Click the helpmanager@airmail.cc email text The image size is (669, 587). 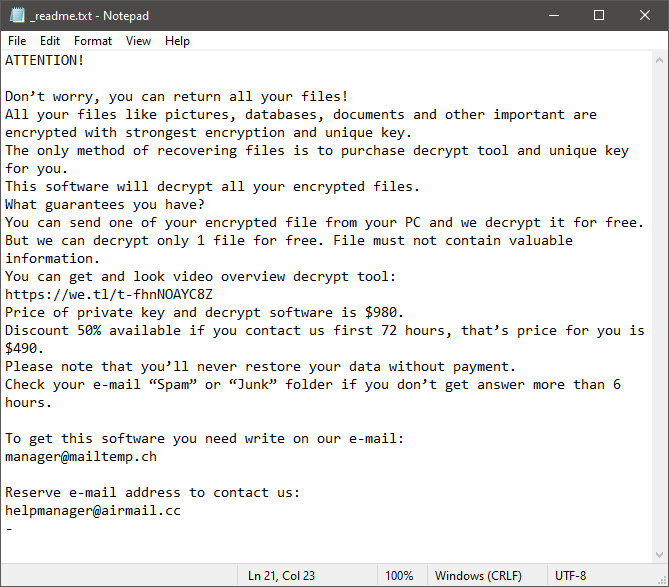(93, 510)
